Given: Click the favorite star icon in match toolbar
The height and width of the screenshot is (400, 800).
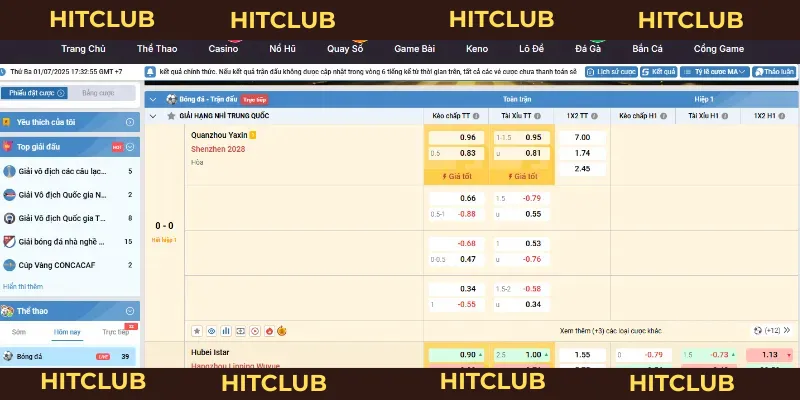Looking at the screenshot, I should click(197, 331).
